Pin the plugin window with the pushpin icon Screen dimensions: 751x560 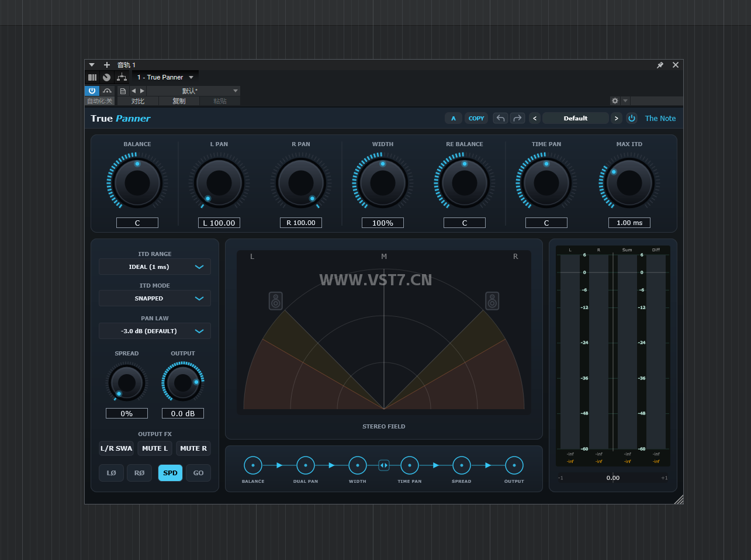pos(660,65)
